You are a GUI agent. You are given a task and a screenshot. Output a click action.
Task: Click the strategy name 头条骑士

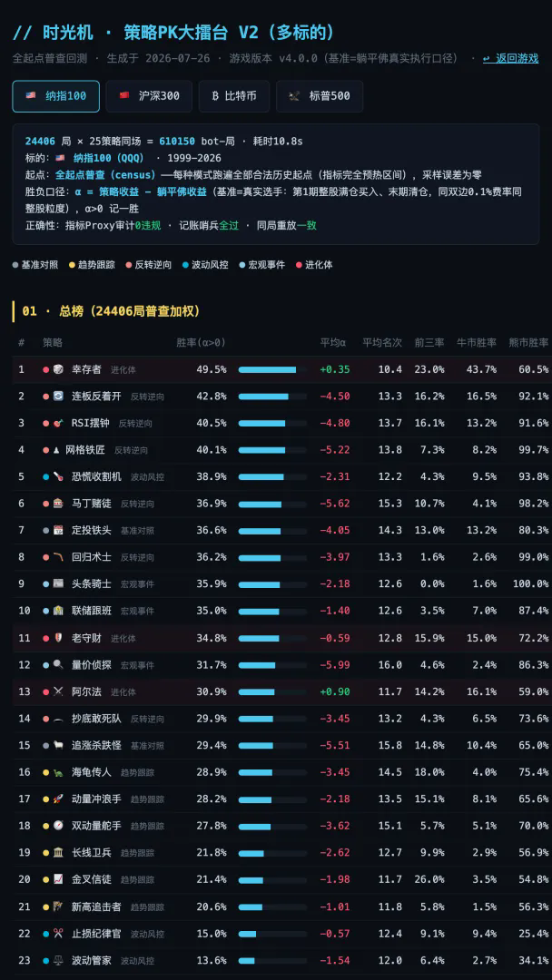click(92, 583)
